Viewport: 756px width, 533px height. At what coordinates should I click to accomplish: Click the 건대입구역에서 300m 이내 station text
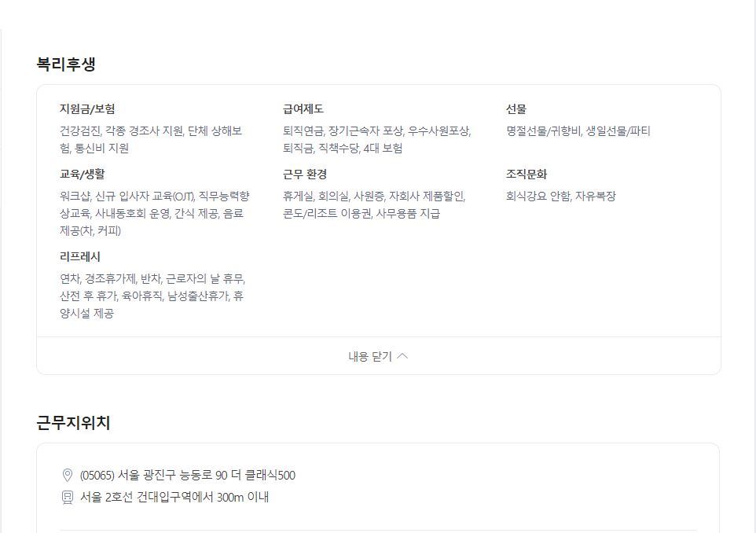point(203,497)
